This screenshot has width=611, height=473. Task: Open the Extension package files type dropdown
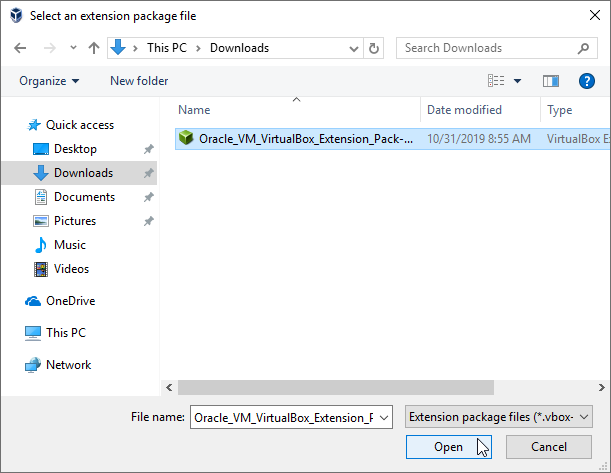click(x=499, y=417)
